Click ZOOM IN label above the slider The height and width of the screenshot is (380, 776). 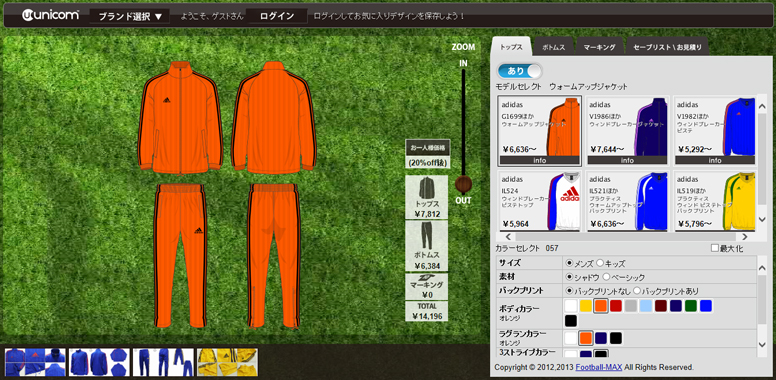click(463, 63)
